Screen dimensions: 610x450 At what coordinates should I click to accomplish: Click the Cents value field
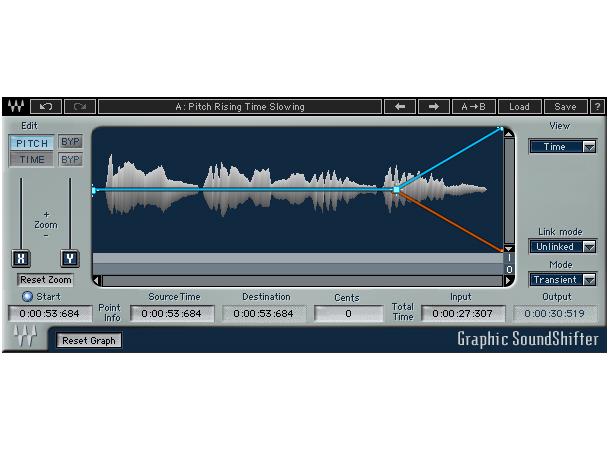[347, 313]
